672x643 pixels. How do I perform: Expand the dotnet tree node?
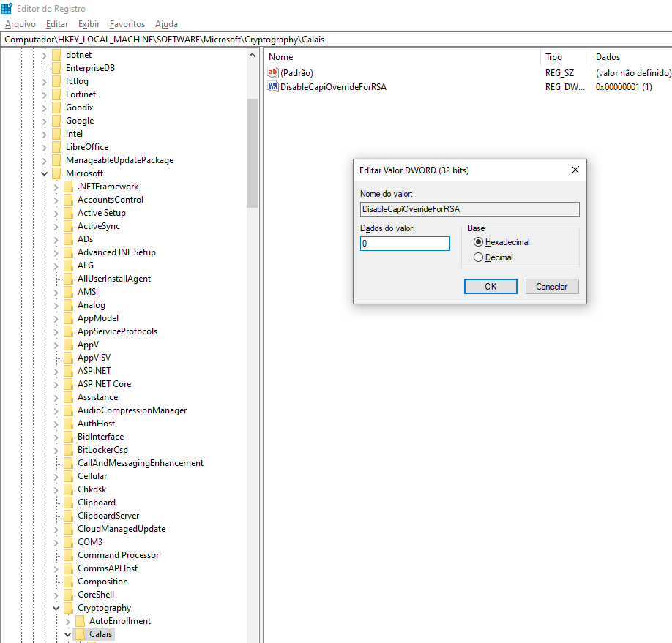tap(44, 56)
